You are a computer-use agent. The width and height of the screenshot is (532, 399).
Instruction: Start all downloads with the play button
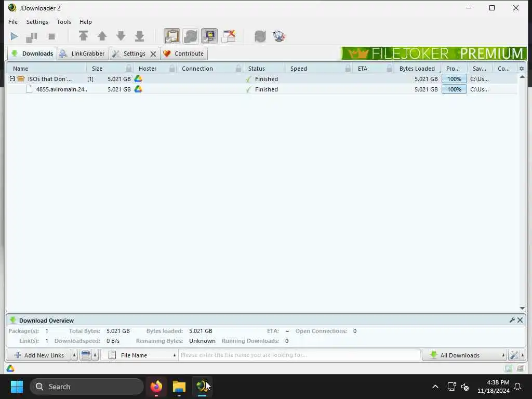[x=14, y=36]
